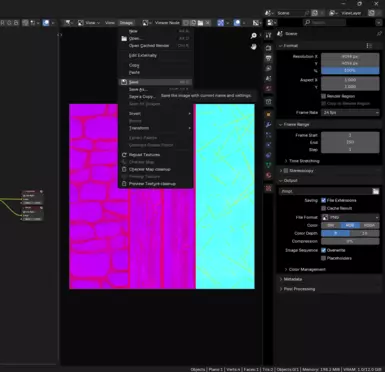The image size is (385, 372).
Task: Open the Material properties tab
Action: 269,175
